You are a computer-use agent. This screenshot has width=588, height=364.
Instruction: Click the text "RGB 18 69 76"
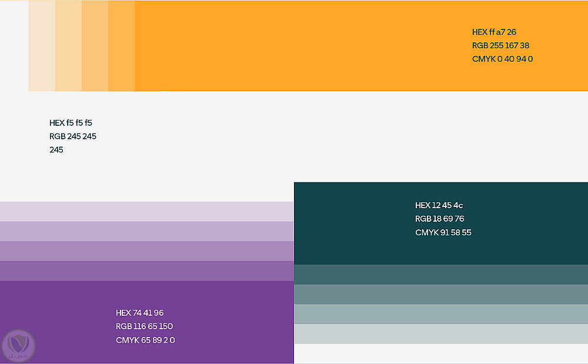439,219
